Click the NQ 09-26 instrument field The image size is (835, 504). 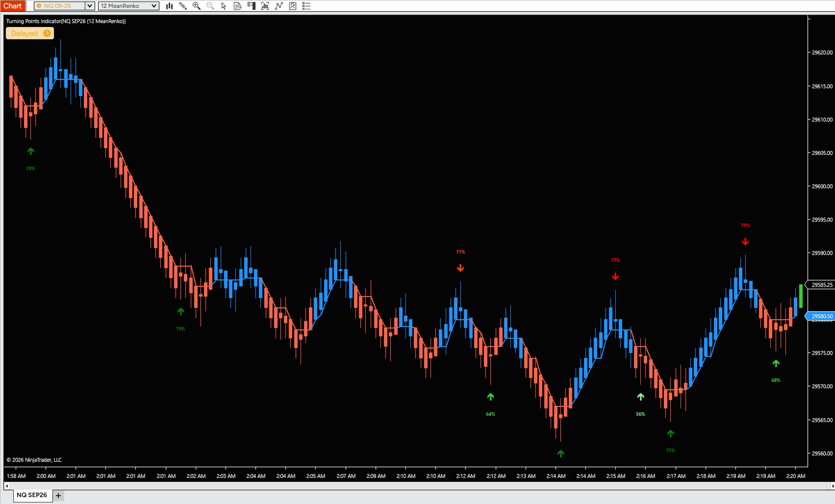pyautogui.click(x=59, y=6)
